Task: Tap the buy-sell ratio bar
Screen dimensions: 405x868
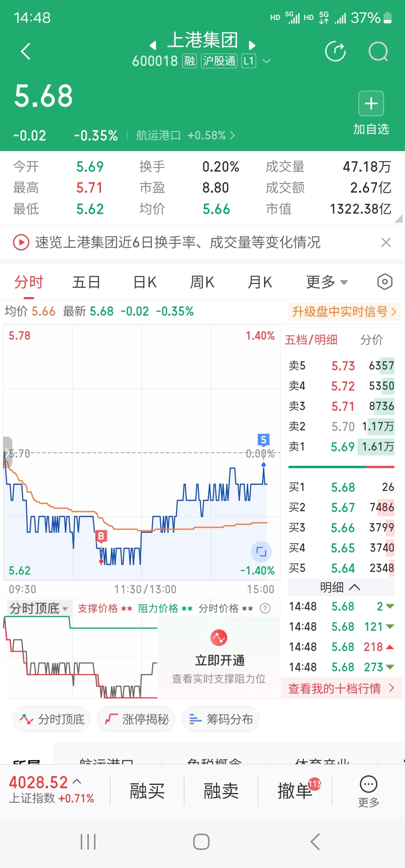Action: [341, 467]
